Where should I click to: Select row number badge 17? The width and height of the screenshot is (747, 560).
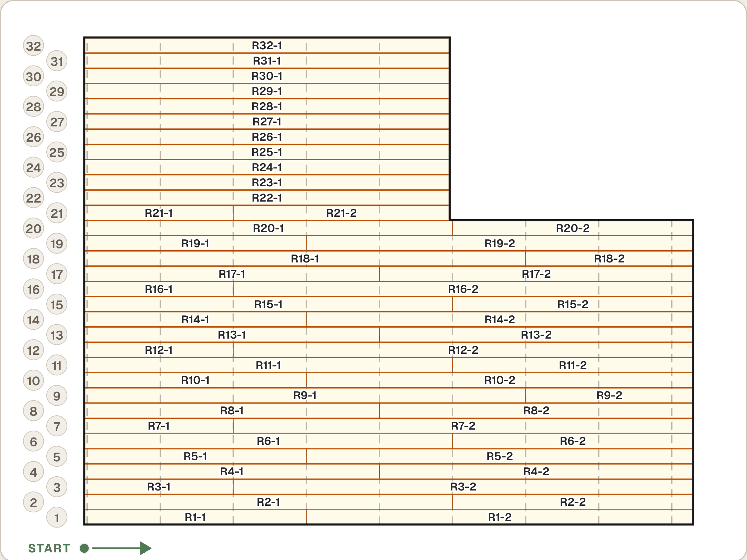[x=57, y=274]
